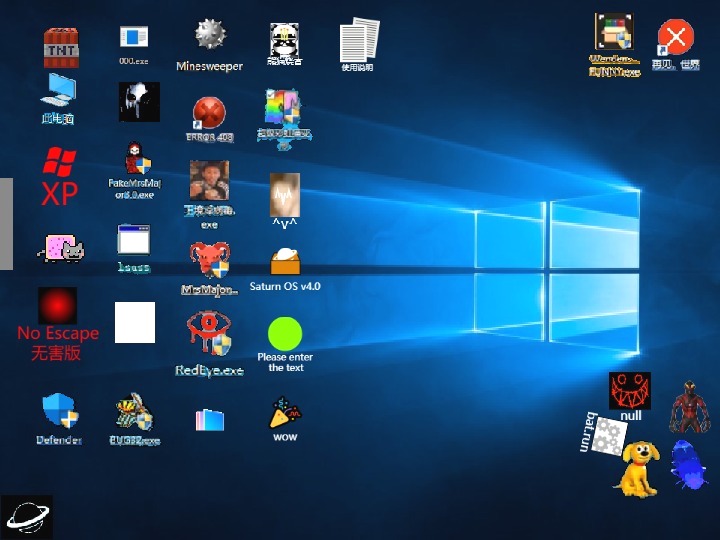Select the blank white square icon
Viewport: 720px width, 540px height.
click(135, 322)
